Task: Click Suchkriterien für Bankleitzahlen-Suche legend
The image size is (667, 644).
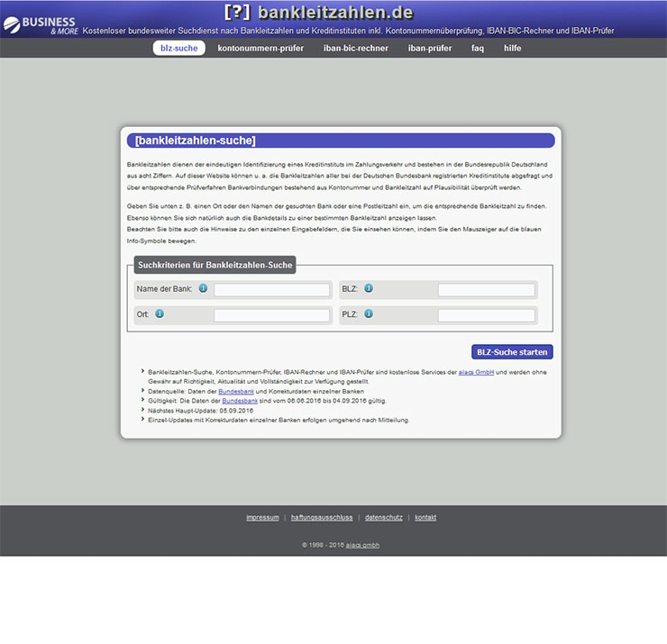Action: pyautogui.click(x=215, y=265)
